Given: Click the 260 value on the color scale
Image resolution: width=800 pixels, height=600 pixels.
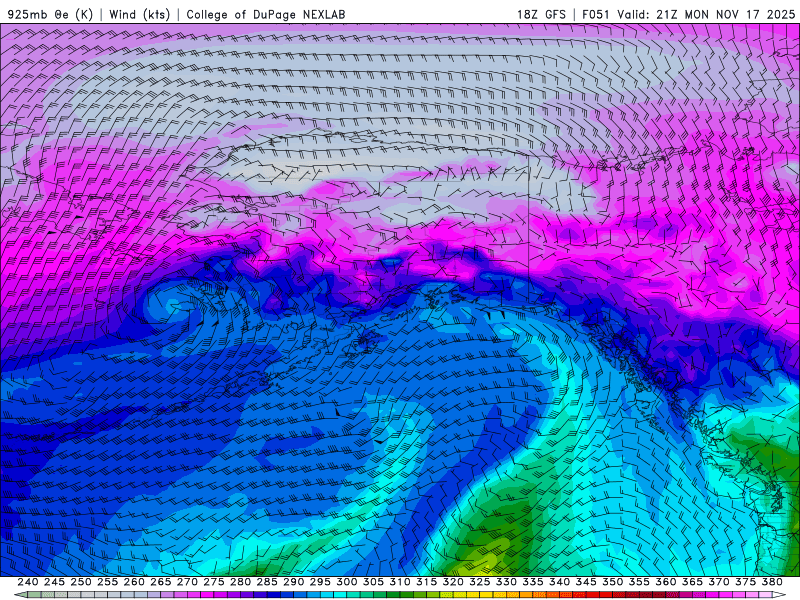Looking at the screenshot, I should point(134,582).
